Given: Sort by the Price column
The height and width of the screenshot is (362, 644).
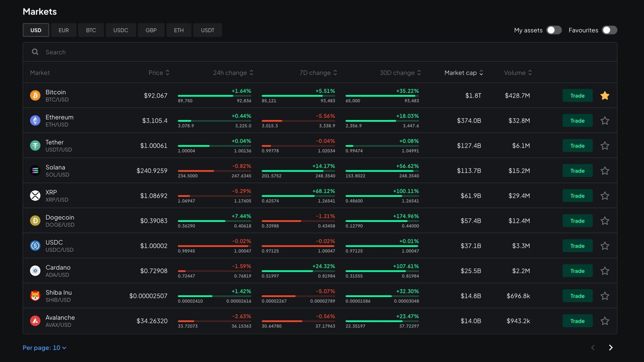Looking at the screenshot, I should (159, 73).
